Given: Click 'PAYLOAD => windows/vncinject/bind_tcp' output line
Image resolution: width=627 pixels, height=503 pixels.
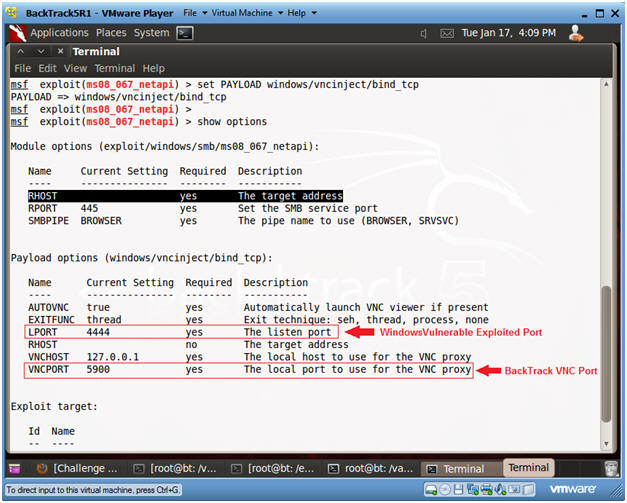Looking at the screenshot, I should pyautogui.click(x=118, y=97).
